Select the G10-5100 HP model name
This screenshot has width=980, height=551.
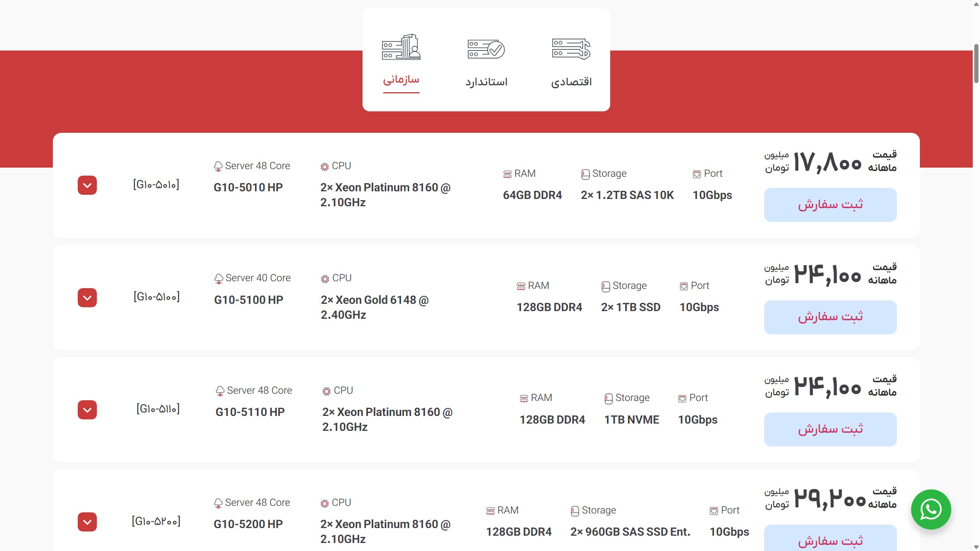[248, 300]
